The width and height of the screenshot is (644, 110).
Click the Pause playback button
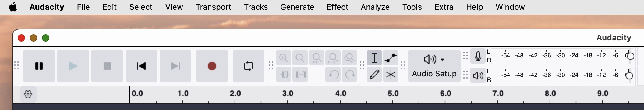(x=39, y=66)
